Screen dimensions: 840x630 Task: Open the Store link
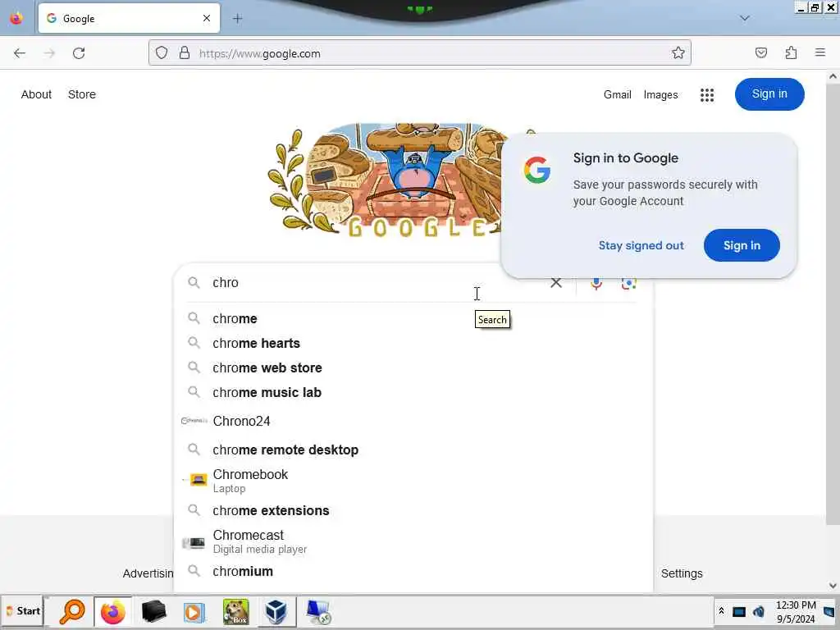pos(81,94)
